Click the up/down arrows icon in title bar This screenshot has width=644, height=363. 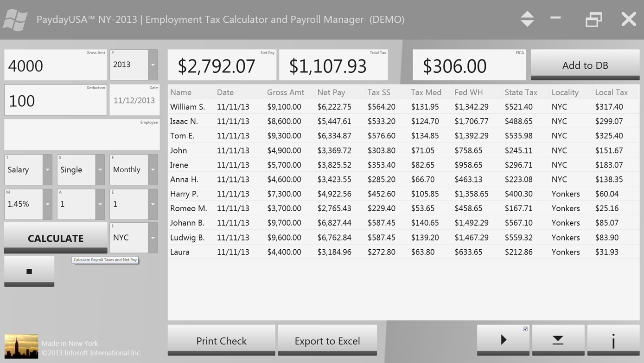pyautogui.click(x=527, y=19)
